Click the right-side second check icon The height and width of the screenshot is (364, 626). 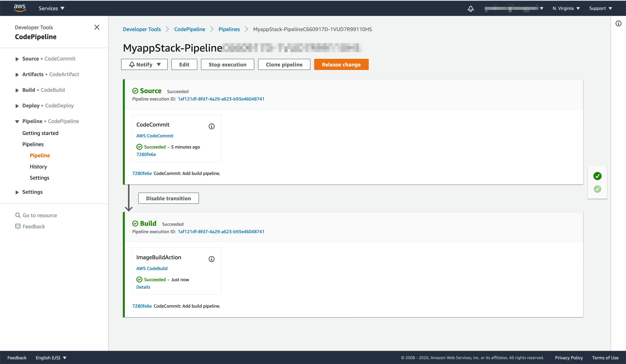tap(598, 189)
